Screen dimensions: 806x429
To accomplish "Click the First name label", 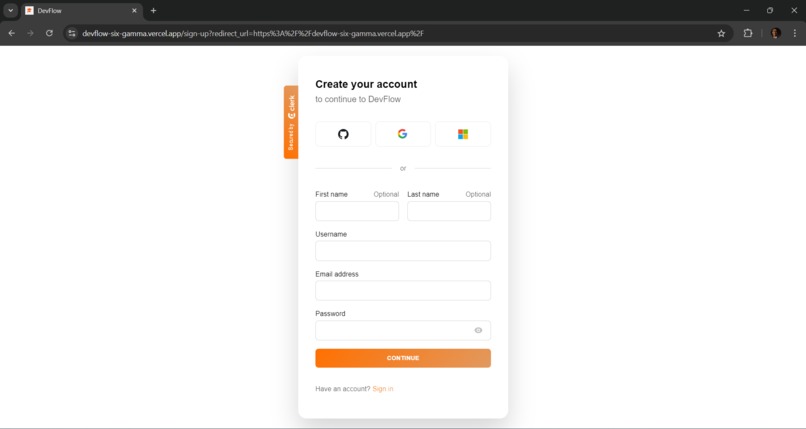I will tap(332, 194).
